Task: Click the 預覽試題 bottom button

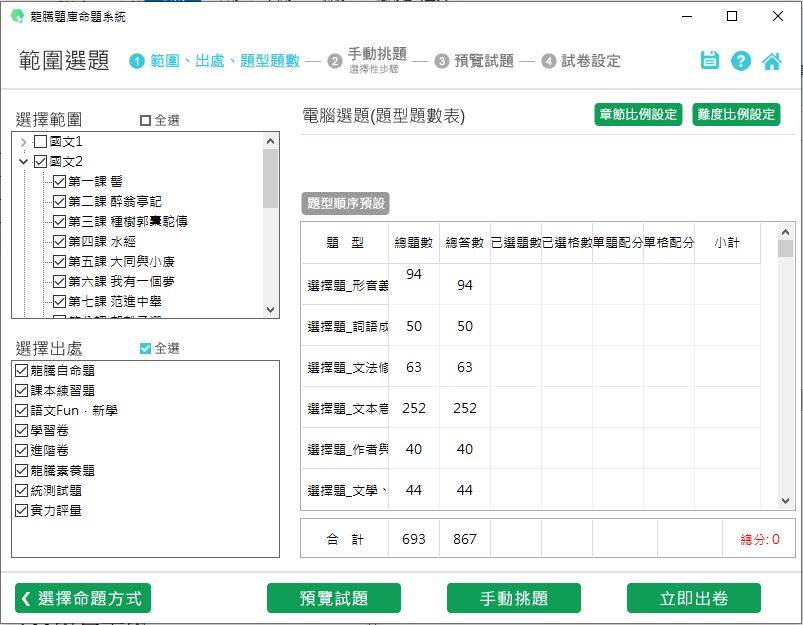Action: click(334, 598)
